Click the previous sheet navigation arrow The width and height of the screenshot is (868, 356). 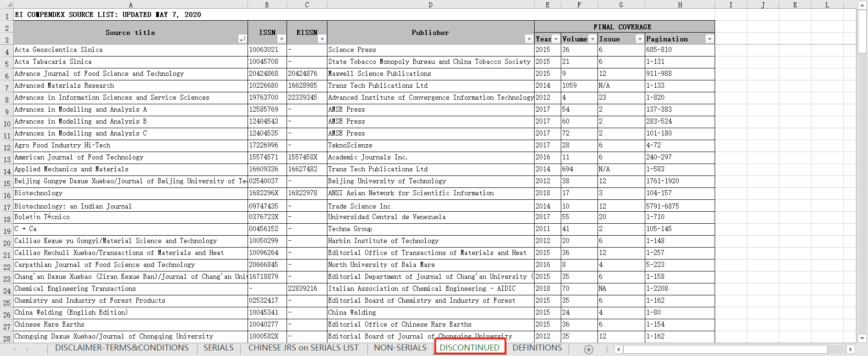coord(14,350)
